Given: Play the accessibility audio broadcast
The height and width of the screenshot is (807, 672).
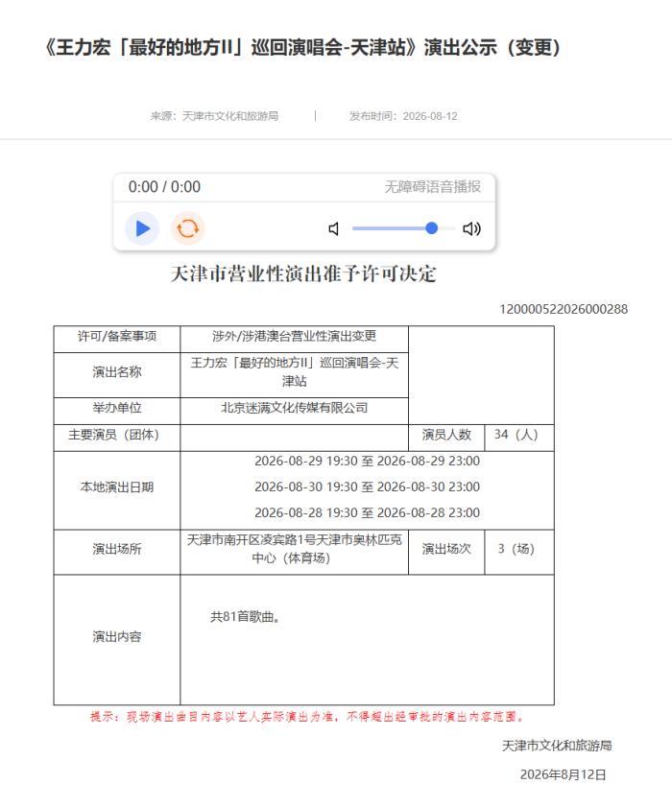Looking at the screenshot, I should [x=142, y=228].
